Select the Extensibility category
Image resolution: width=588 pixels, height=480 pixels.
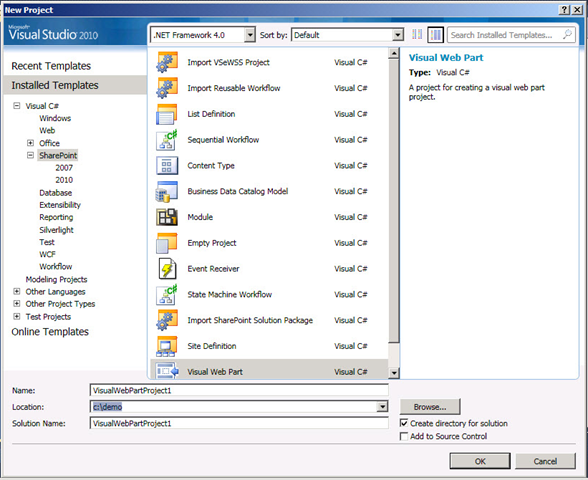[60, 205]
